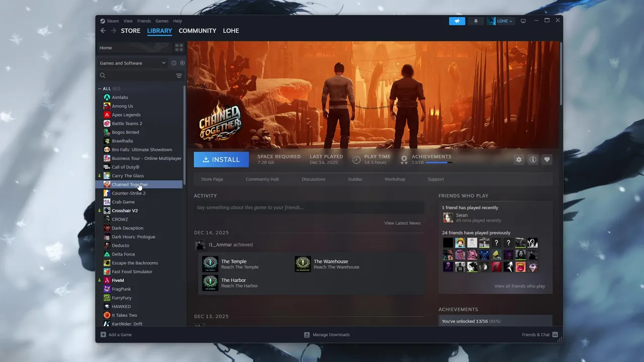Switch library to grid view icon
Viewport: 644px width, 362px height.
[179, 48]
